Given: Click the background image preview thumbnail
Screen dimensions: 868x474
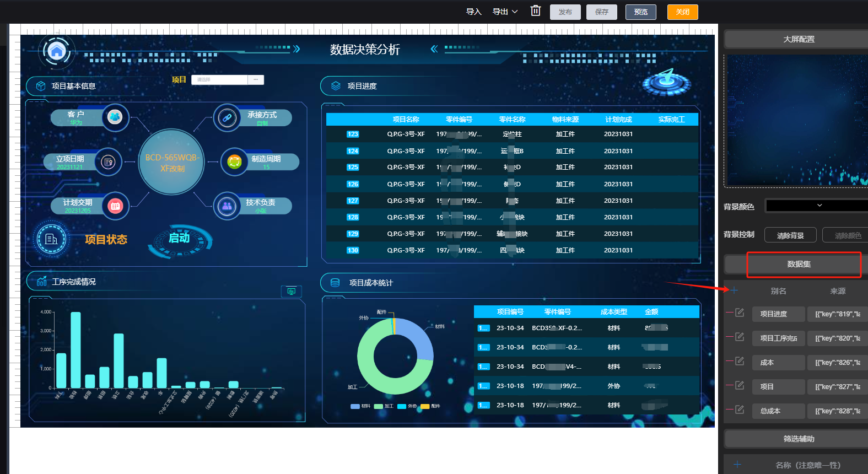Looking at the screenshot, I should 797,120.
